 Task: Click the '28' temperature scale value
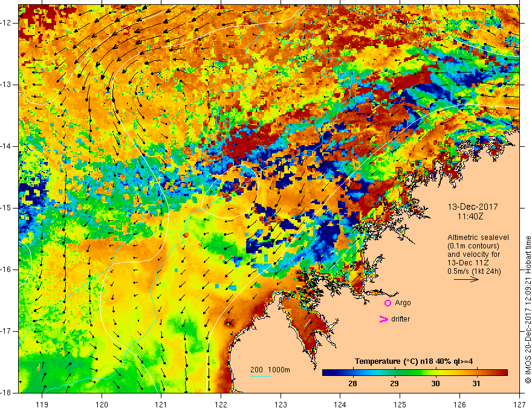[x=352, y=384]
